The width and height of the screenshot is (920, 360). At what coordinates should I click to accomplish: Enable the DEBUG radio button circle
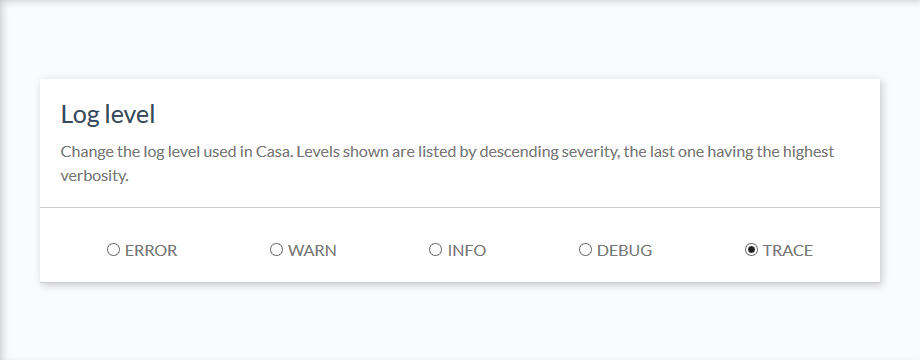[585, 250]
